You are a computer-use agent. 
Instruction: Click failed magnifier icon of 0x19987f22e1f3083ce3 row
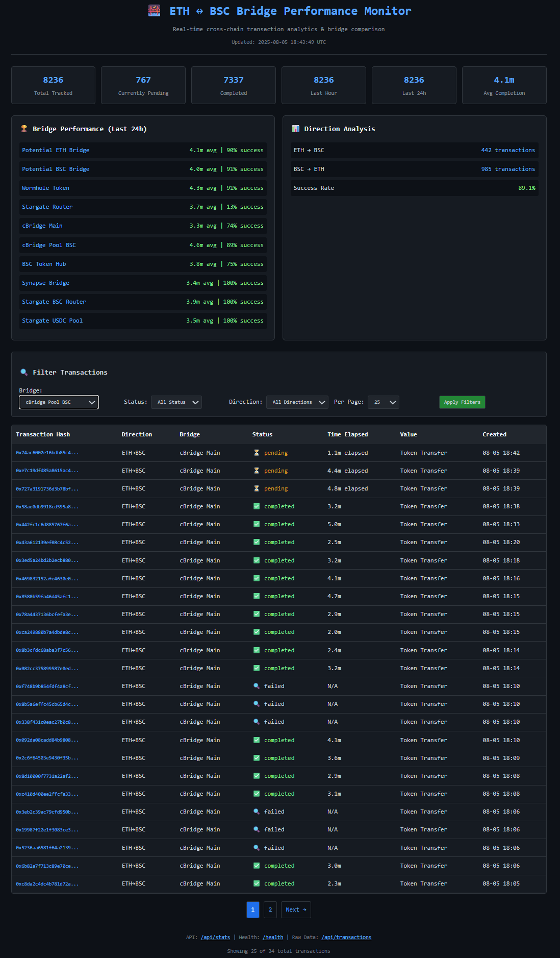pos(257,829)
